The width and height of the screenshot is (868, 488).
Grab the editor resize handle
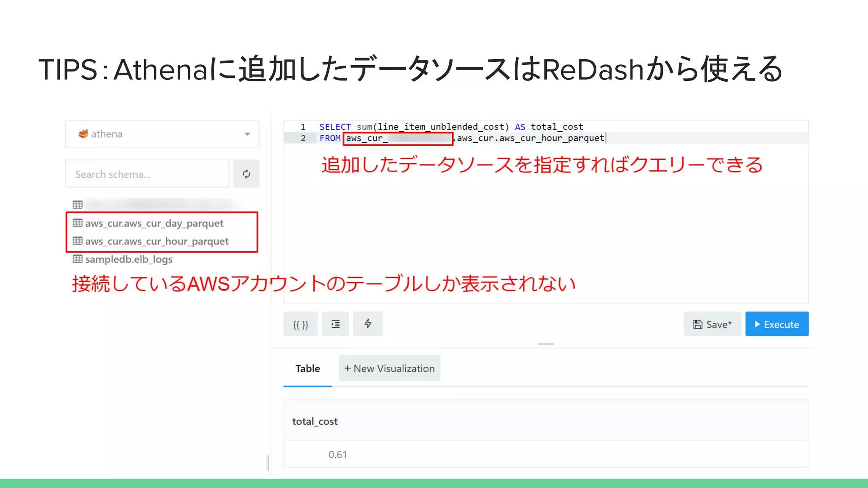point(546,344)
